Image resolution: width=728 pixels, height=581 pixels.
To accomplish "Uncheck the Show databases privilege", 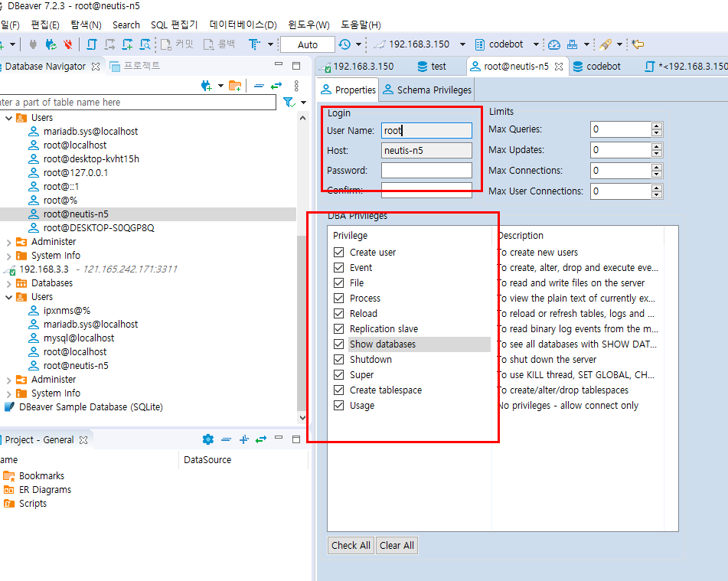I will [x=339, y=344].
